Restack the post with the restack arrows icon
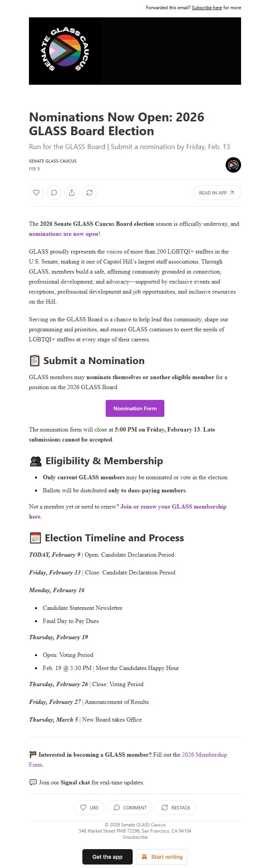This screenshot has width=270, height=868. (x=90, y=192)
